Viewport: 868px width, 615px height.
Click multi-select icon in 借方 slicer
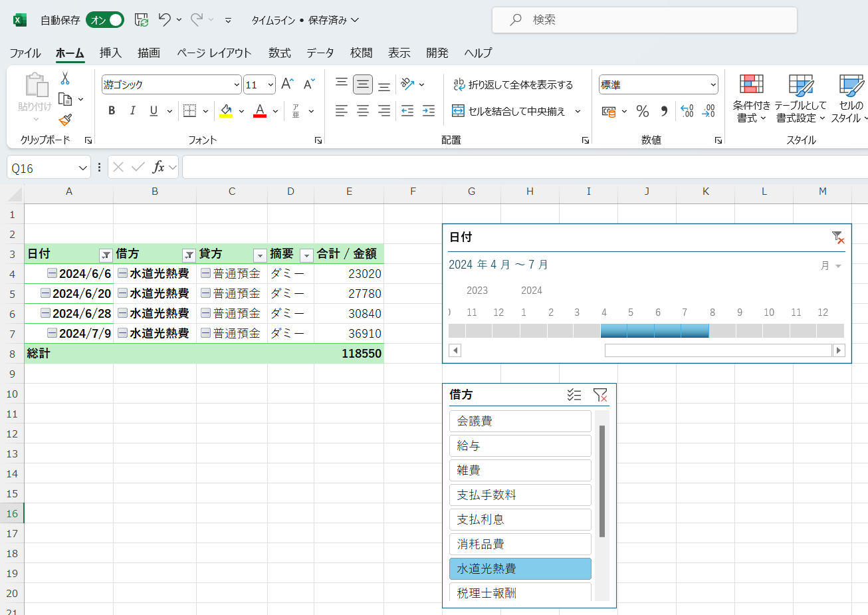coord(574,395)
